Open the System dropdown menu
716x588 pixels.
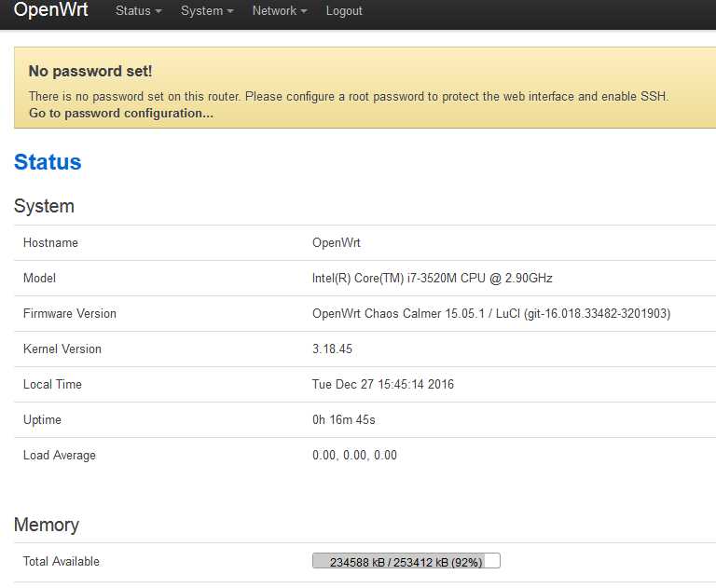click(x=207, y=11)
